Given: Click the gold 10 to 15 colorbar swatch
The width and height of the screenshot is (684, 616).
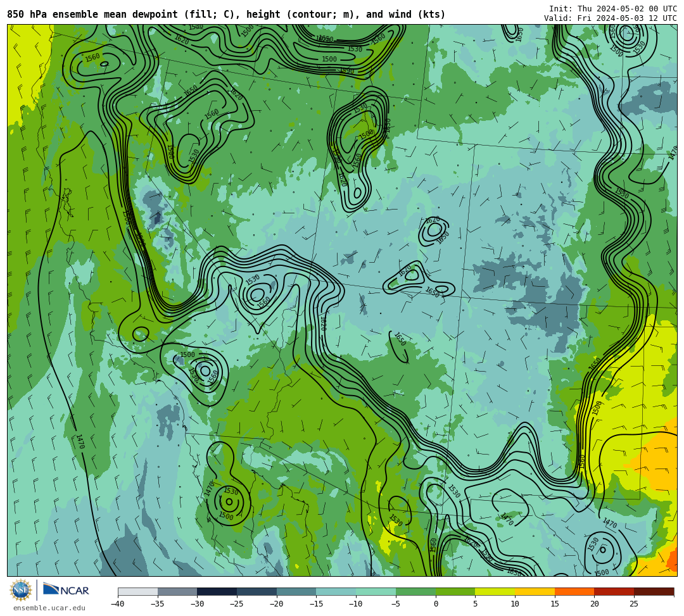Looking at the screenshot, I should pos(535,591).
